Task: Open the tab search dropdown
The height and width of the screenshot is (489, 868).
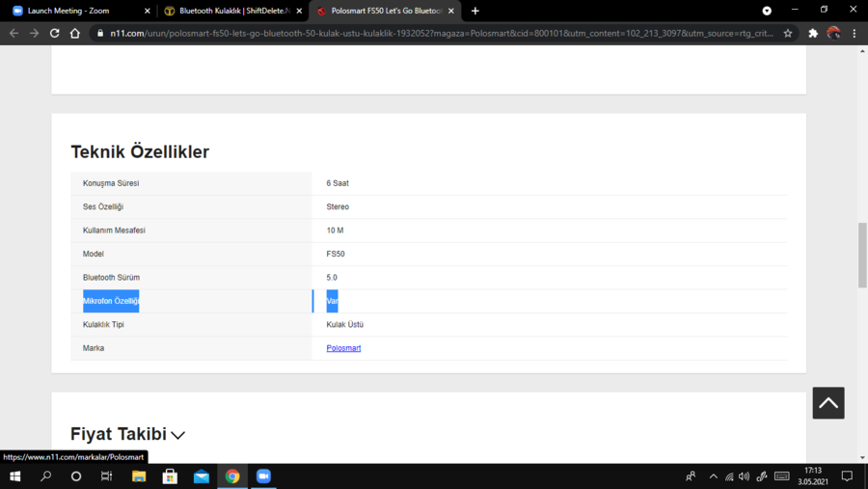Action: pyautogui.click(x=767, y=11)
